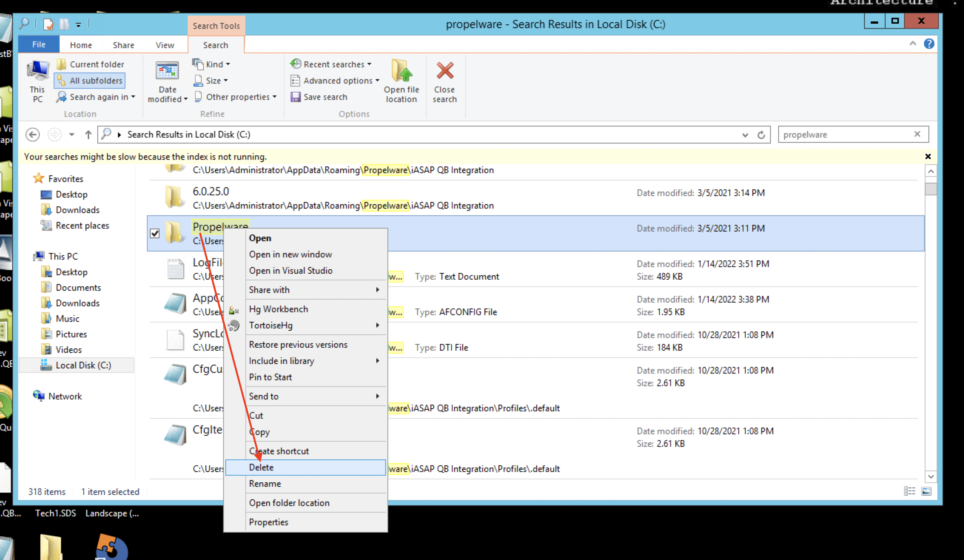Open the Size filter dropdown
This screenshot has width=964, height=560.
pos(211,81)
